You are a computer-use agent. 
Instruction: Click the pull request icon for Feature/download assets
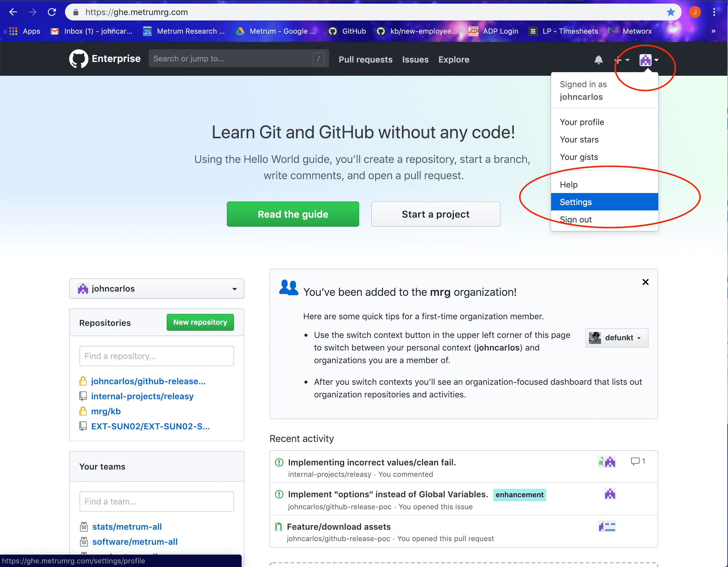click(279, 527)
